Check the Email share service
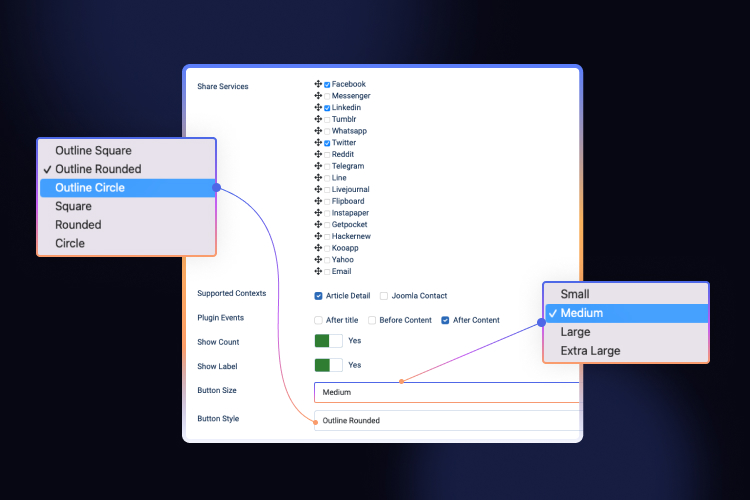This screenshot has width=750, height=500. [327, 272]
